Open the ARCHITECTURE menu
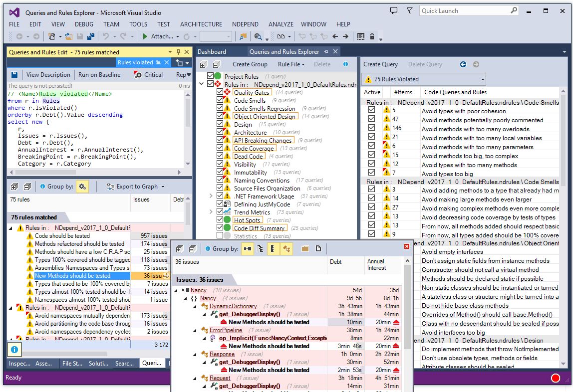 pos(201,24)
